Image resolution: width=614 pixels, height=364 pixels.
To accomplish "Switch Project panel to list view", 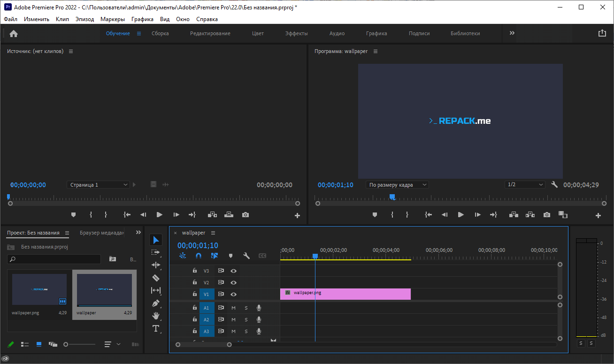I will [x=25, y=344].
